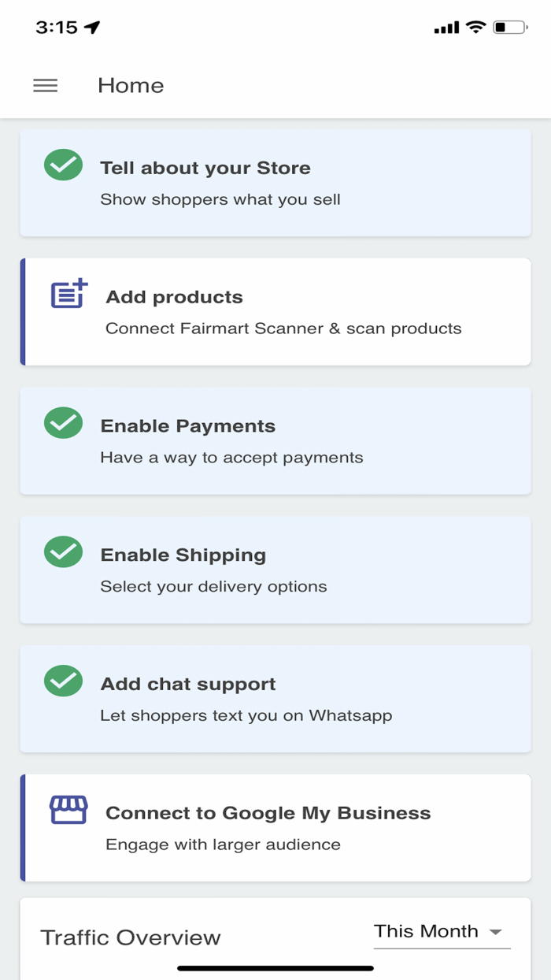Viewport: 551px width, 980px height.
Task: Tap the location arrow in status bar
Action: (93, 28)
